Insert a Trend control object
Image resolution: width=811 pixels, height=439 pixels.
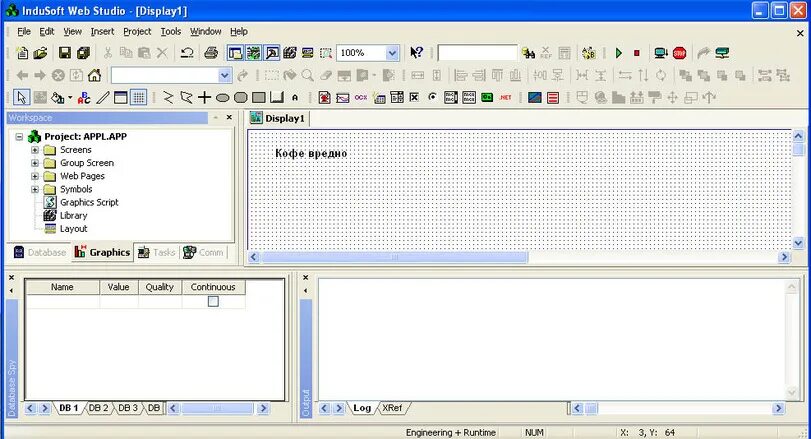click(342, 97)
